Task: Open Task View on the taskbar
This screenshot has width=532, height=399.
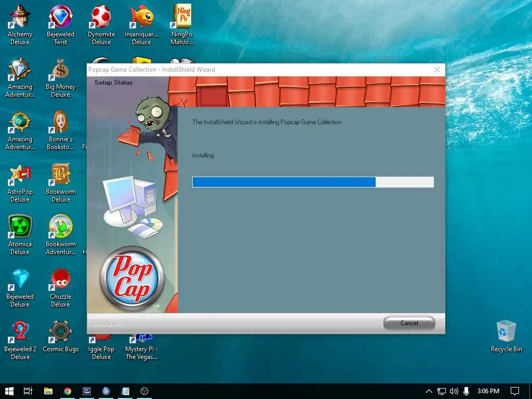Action: pos(28,391)
